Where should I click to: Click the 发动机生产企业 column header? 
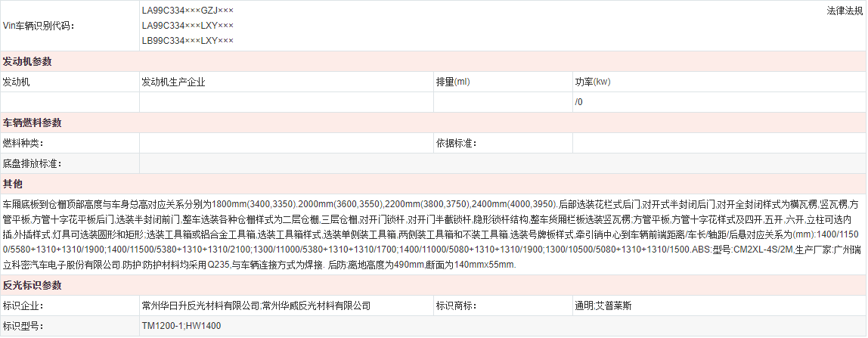pos(173,82)
